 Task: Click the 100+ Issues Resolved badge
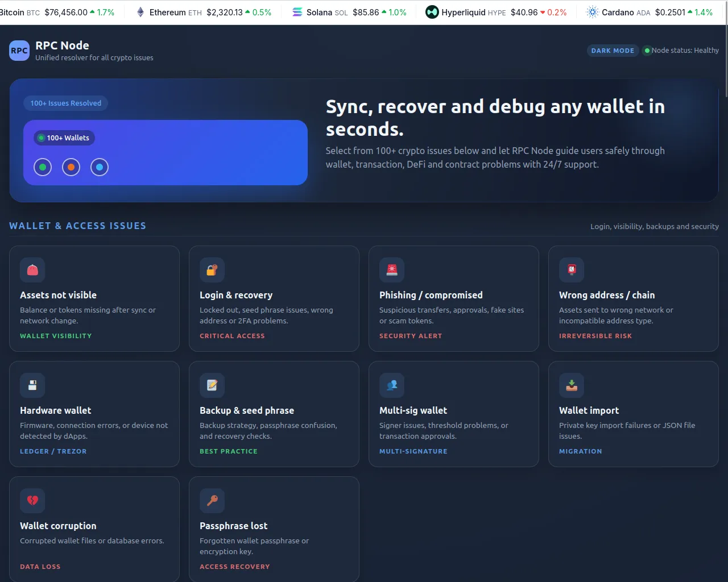66,103
